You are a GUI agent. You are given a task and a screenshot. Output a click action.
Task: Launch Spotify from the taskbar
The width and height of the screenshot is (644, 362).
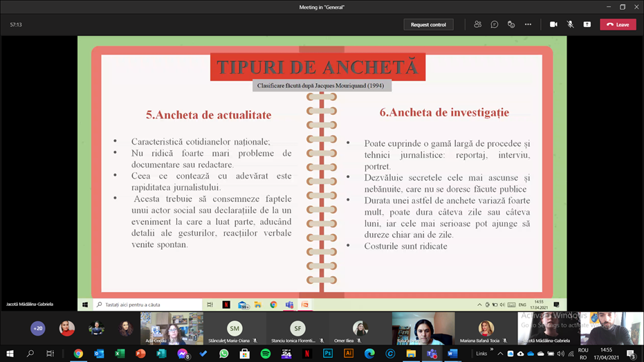(x=266, y=354)
